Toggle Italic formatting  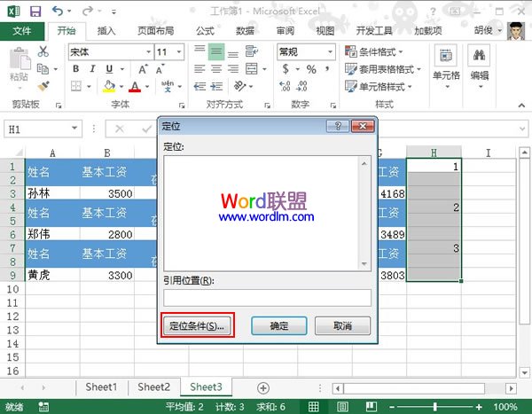[92, 69]
